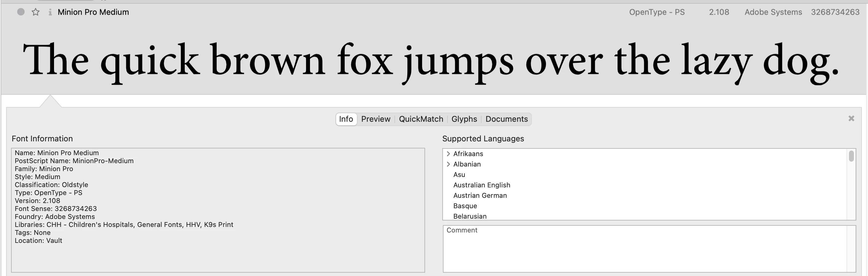Click the Name: Minion Pro Medium info line
Image resolution: width=868 pixels, height=276 pixels.
tap(56, 153)
